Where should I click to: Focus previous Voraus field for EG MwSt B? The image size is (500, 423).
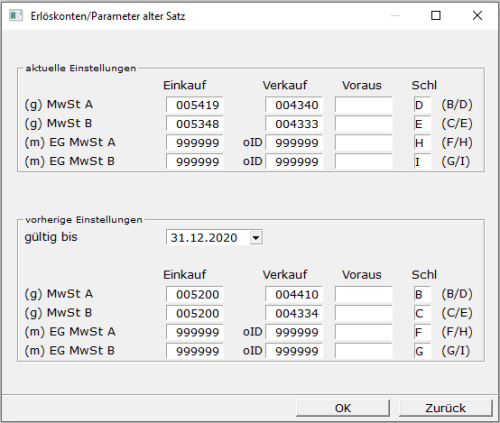(x=364, y=351)
